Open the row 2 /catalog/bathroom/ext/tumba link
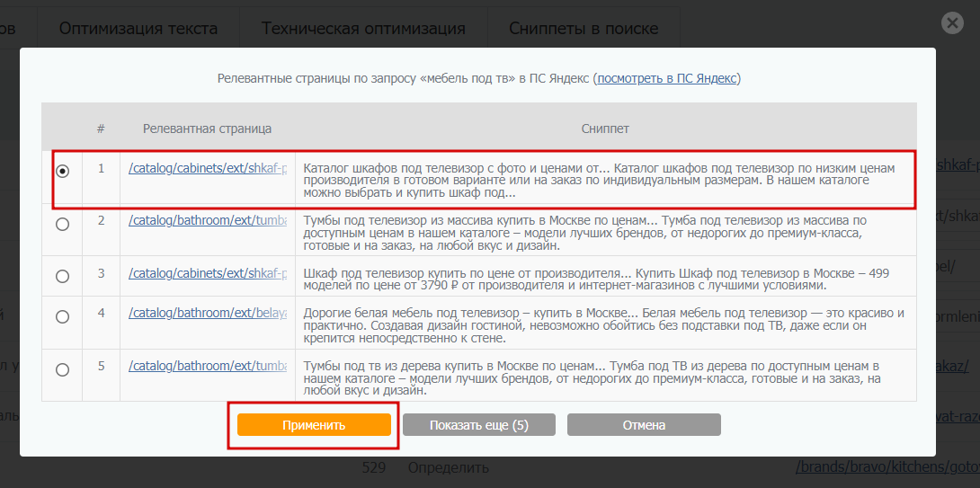The width and height of the screenshot is (980, 488). (x=208, y=220)
